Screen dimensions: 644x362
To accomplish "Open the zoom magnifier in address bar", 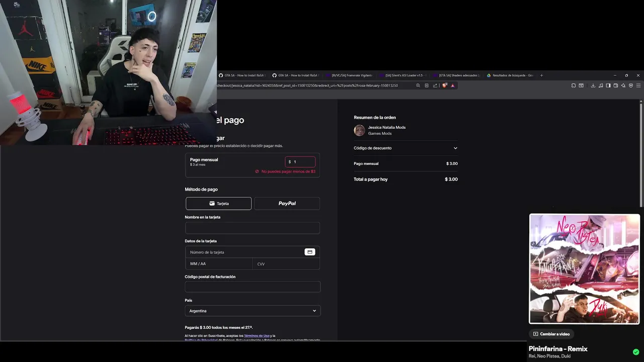I will pos(418,85).
